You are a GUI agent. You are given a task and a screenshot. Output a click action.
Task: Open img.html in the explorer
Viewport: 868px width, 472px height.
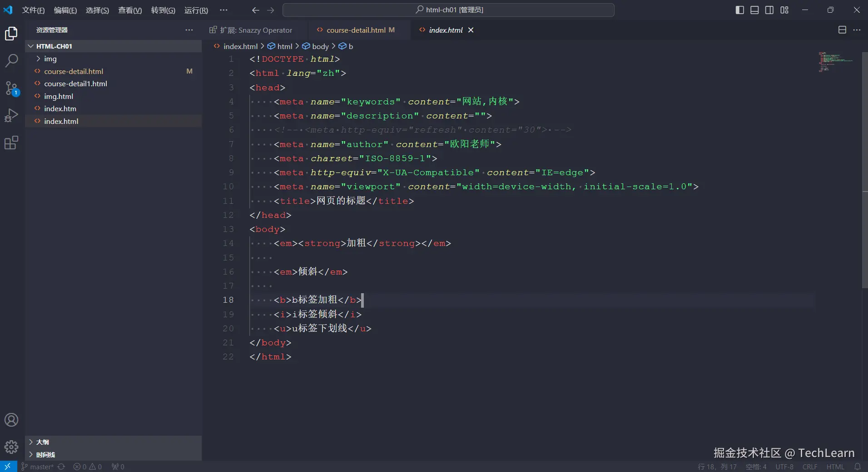114,96
